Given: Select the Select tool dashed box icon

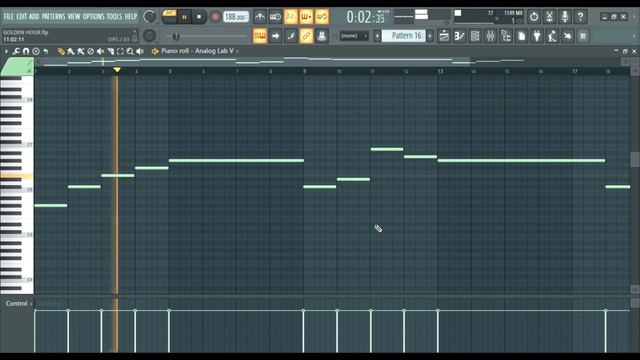Looking at the screenshot, I should 120,51.
